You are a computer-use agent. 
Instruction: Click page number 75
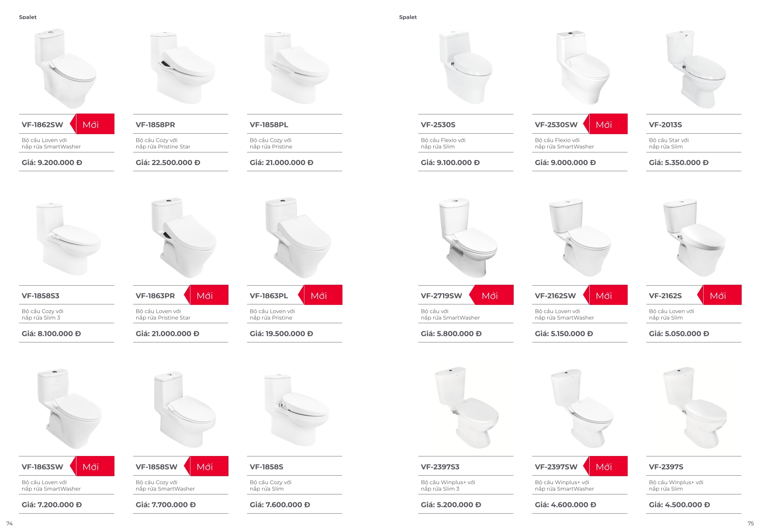coord(751,523)
